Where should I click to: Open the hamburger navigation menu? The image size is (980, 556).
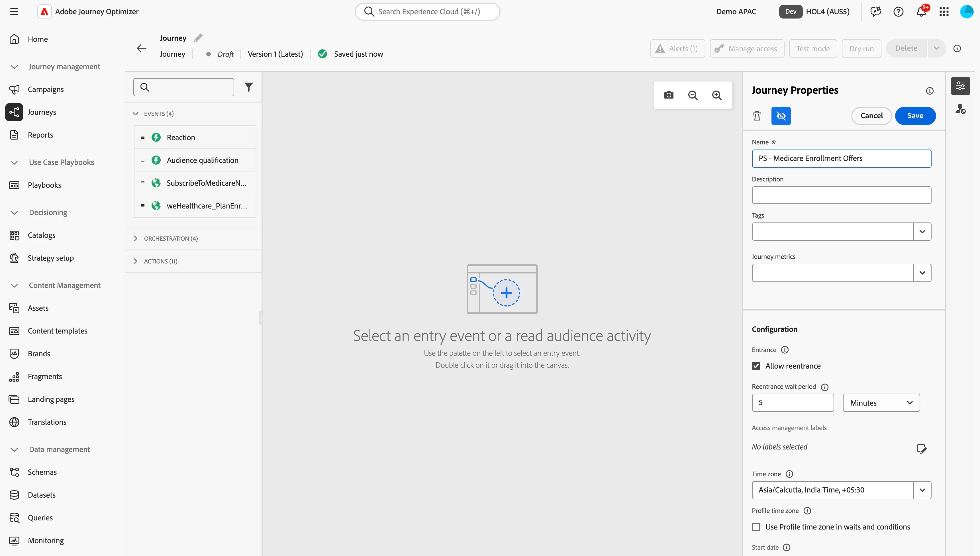tap(14, 11)
